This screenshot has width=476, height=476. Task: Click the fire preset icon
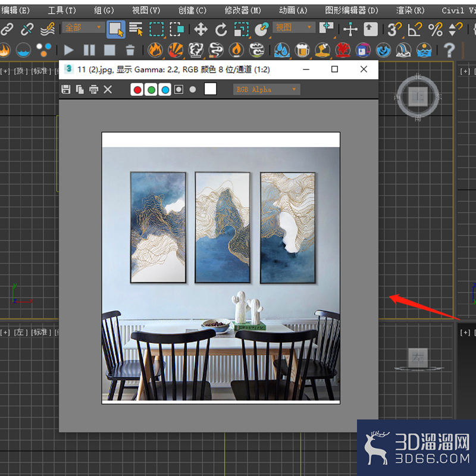155,50
